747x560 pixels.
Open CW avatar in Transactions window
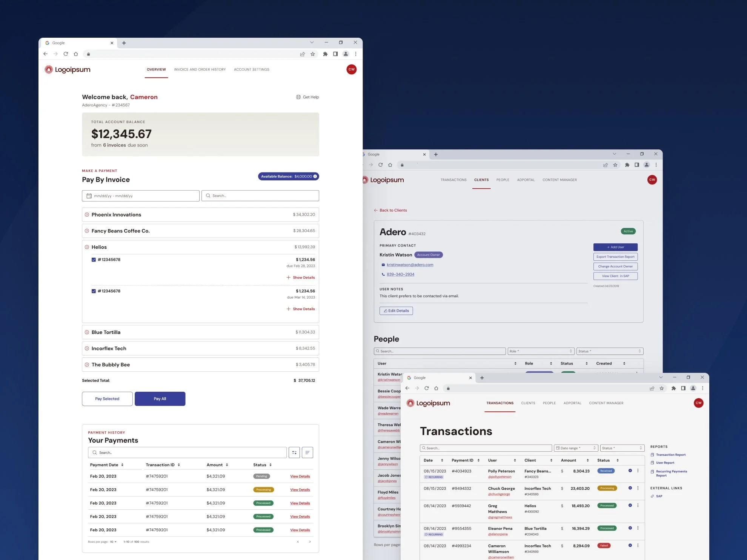(699, 403)
